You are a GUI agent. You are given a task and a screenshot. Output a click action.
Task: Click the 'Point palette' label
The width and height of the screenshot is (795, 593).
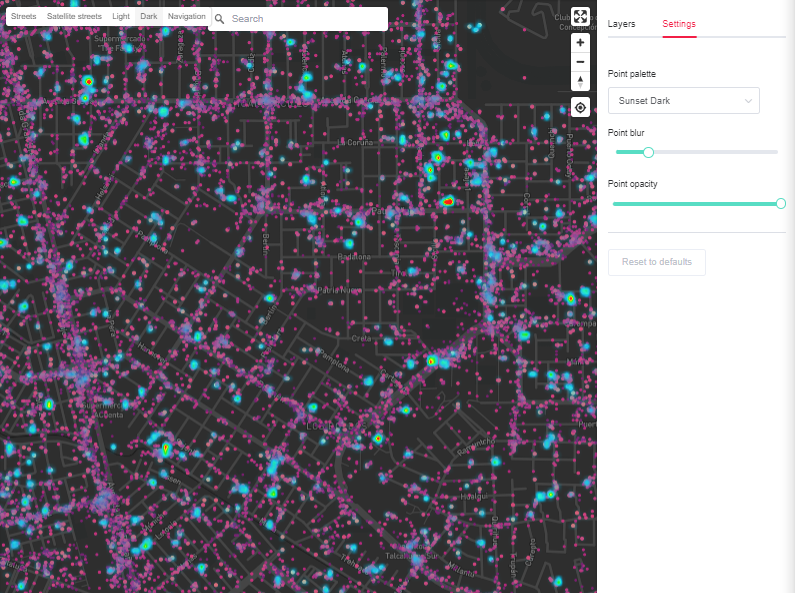click(632, 74)
